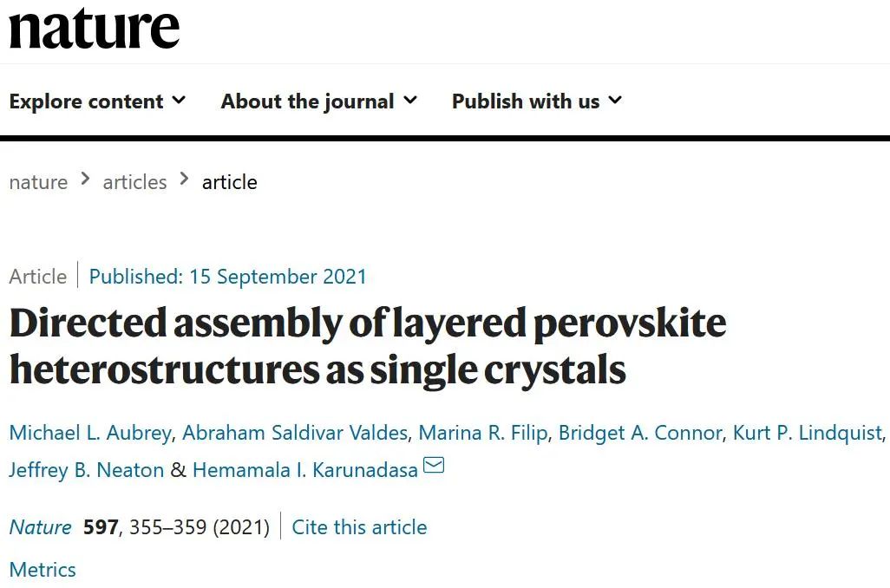Click the Nature journal name link
The image size is (890, 588).
click(x=40, y=527)
